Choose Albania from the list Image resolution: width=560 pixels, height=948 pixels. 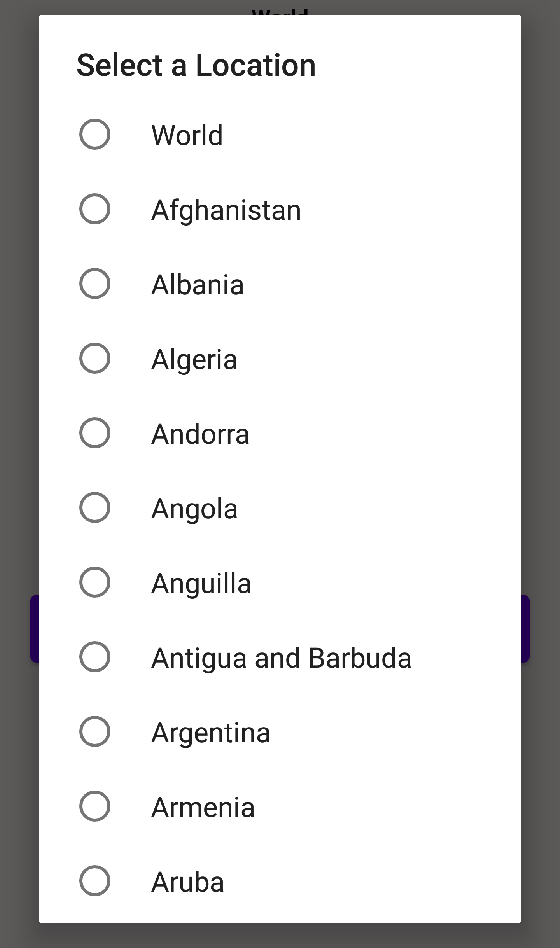(x=94, y=284)
